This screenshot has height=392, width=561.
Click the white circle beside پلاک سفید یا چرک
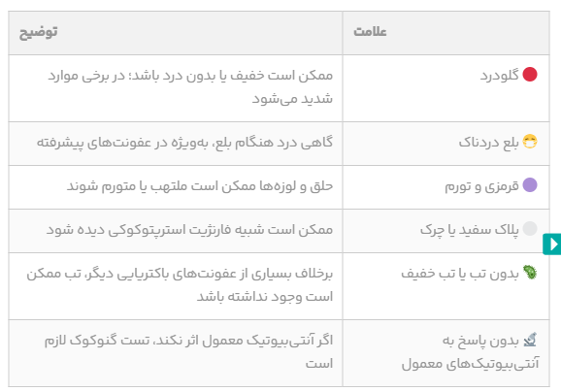click(530, 229)
